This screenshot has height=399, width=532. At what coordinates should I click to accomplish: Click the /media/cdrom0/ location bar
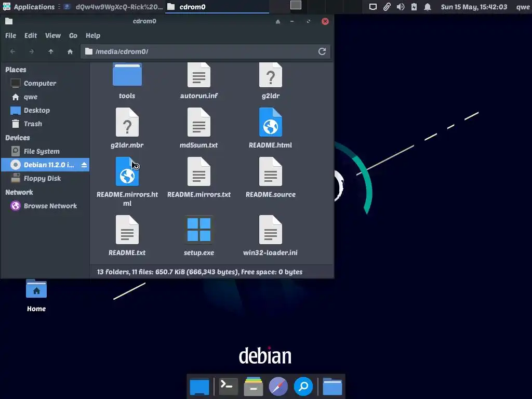click(205, 51)
